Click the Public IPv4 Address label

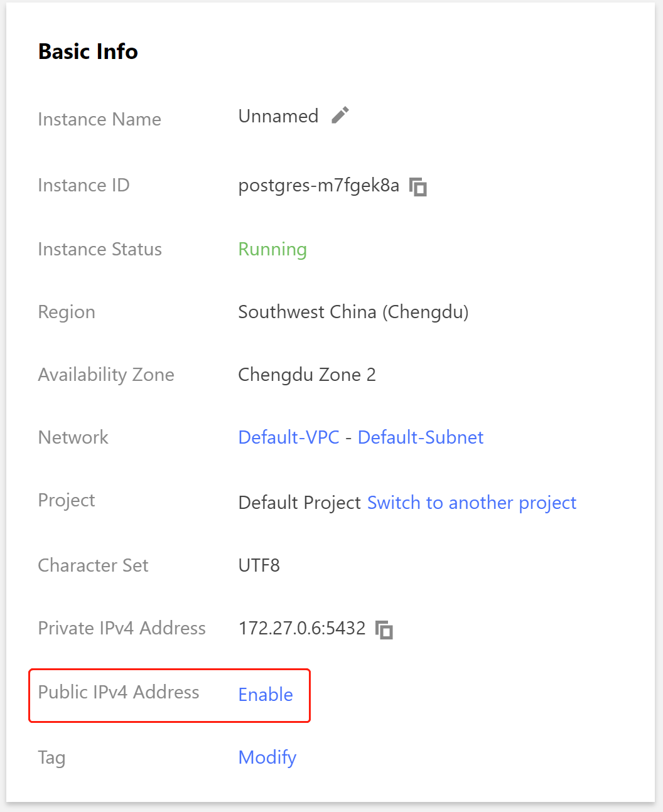tap(119, 692)
